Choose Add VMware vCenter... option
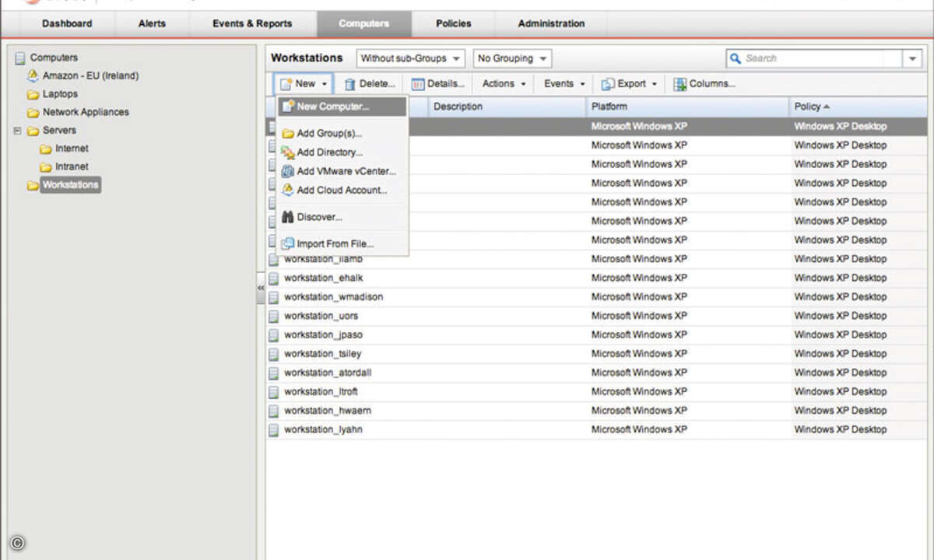Screen dimensions: 934x560 (342, 171)
